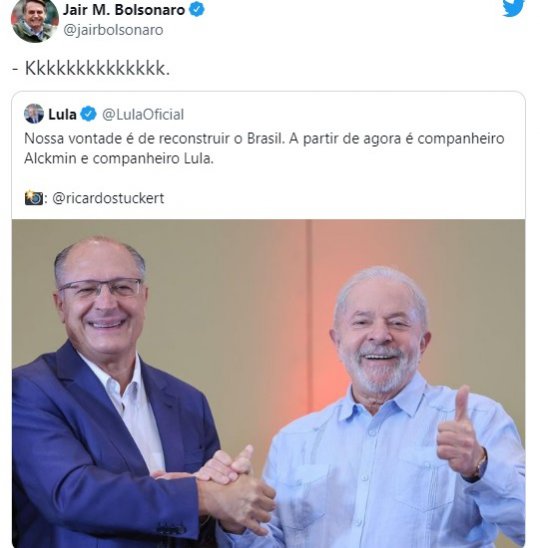The height and width of the screenshot is (548, 540).
Task: Click the word Alckmin in the quoted tweet
Action: click(x=50, y=159)
